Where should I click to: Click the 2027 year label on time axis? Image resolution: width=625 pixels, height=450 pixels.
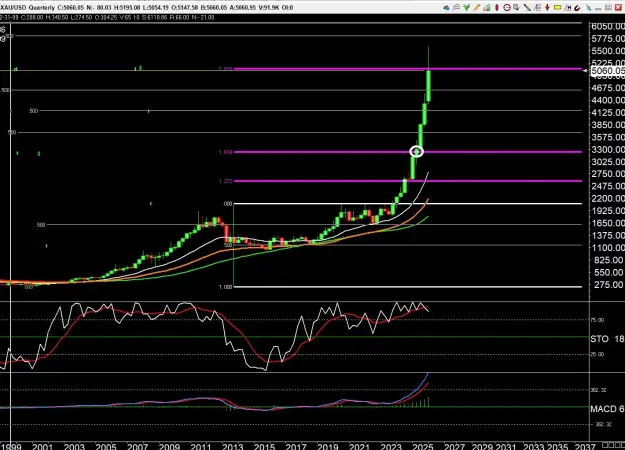pyautogui.click(x=454, y=446)
